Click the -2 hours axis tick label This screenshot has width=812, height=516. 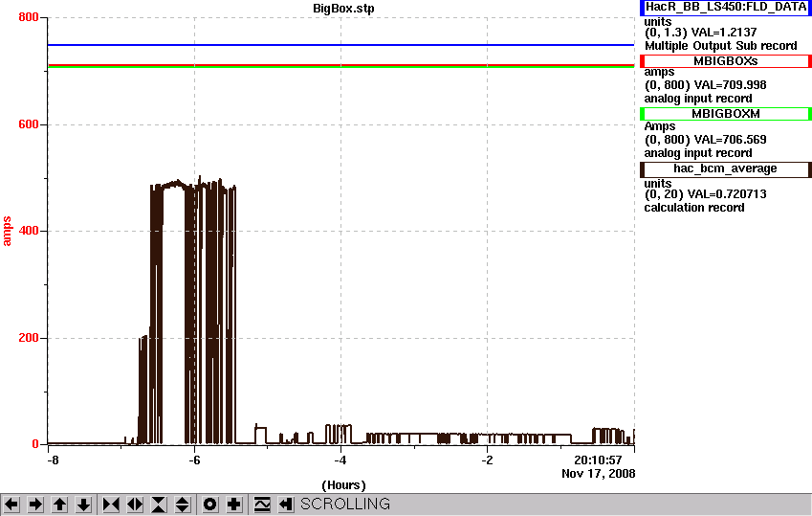[487, 460]
